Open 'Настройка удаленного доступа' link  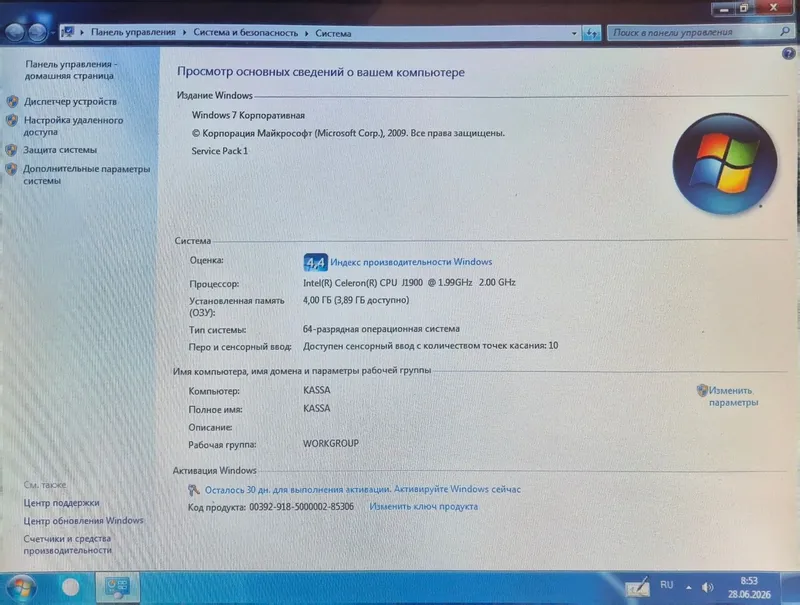[73, 126]
